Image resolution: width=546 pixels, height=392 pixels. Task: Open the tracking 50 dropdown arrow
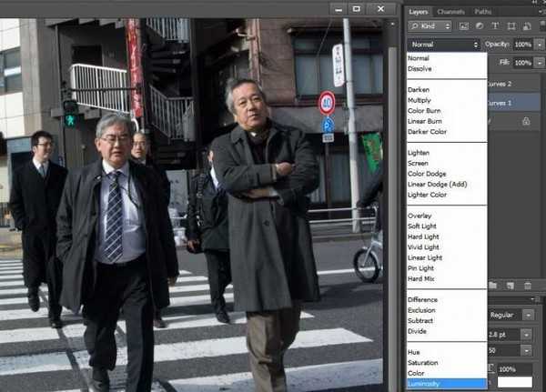pyautogui.click(x=527, y=350)
